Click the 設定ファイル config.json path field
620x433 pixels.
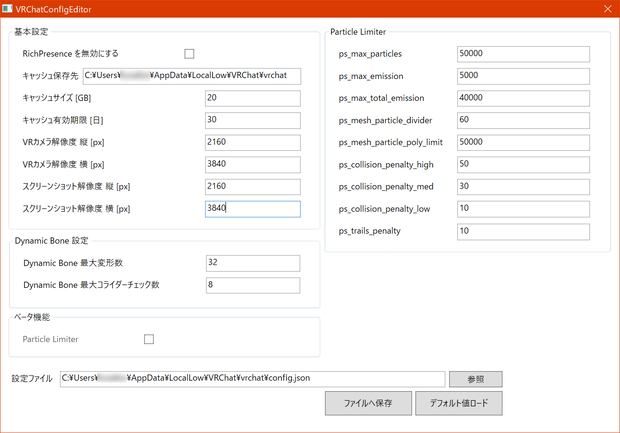[253, 379]
